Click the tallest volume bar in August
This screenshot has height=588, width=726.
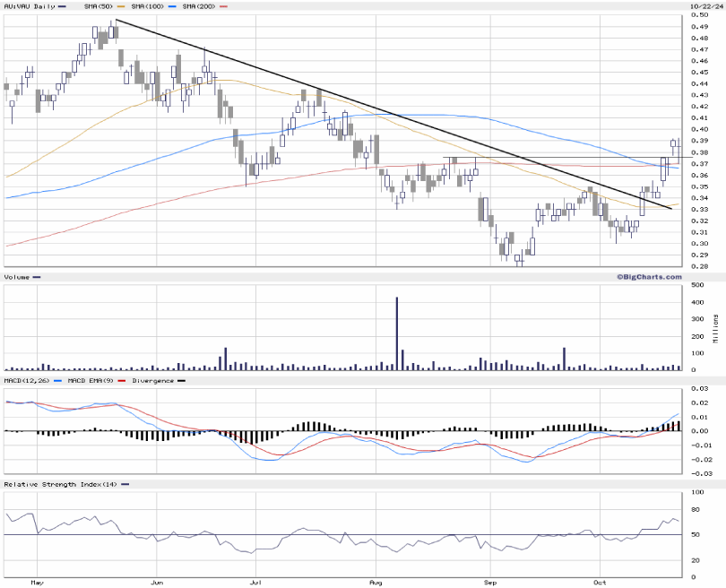(x=397, y=332)
